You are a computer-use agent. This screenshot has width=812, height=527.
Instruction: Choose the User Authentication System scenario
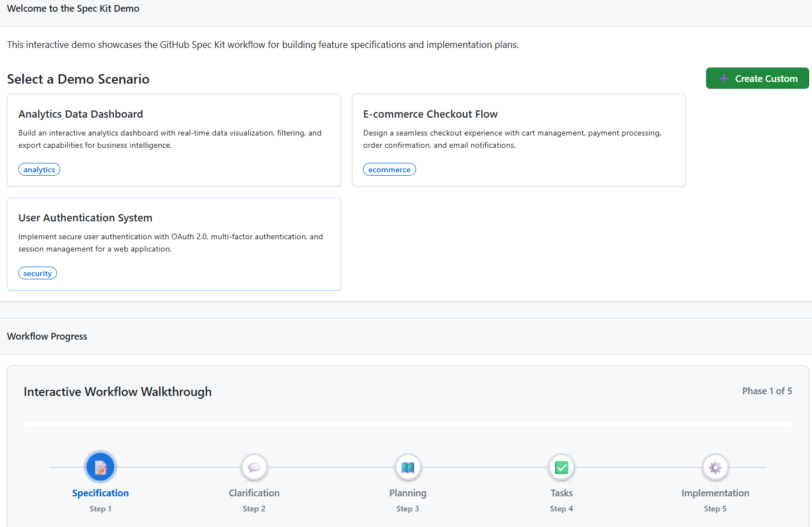[173, 244]
